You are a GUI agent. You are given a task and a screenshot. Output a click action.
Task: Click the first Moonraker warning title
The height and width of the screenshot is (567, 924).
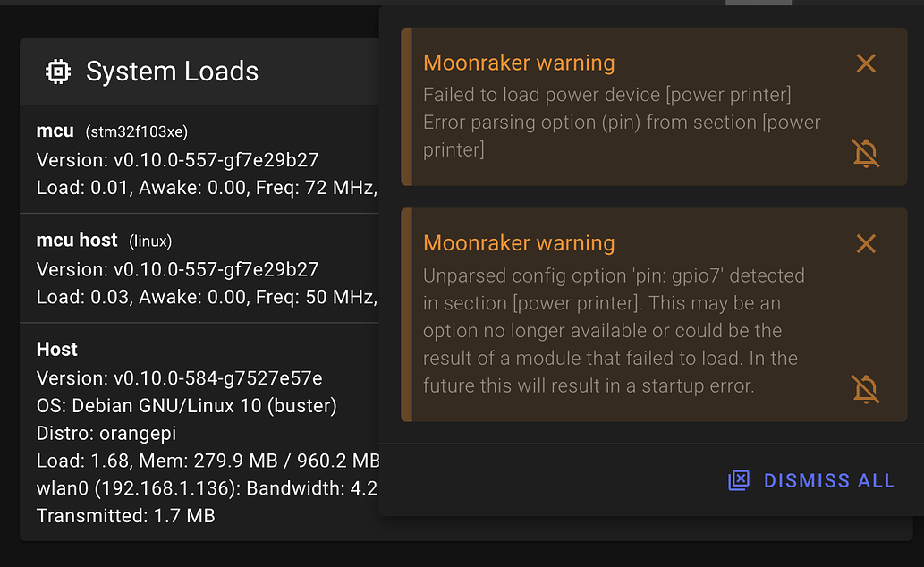tap(519, 63)
